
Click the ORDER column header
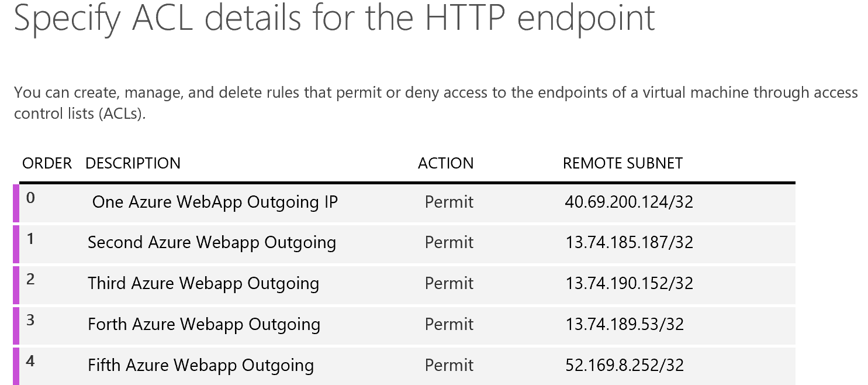click(47, 163)
